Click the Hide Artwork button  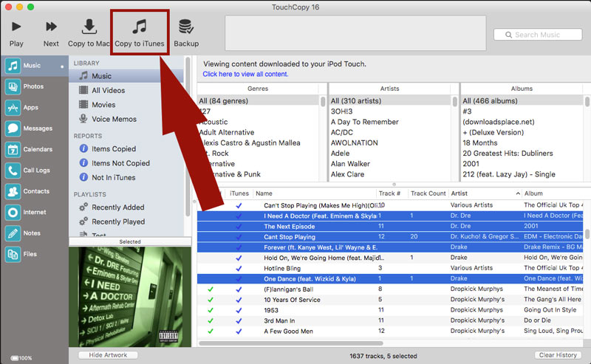tap(108, 355)
